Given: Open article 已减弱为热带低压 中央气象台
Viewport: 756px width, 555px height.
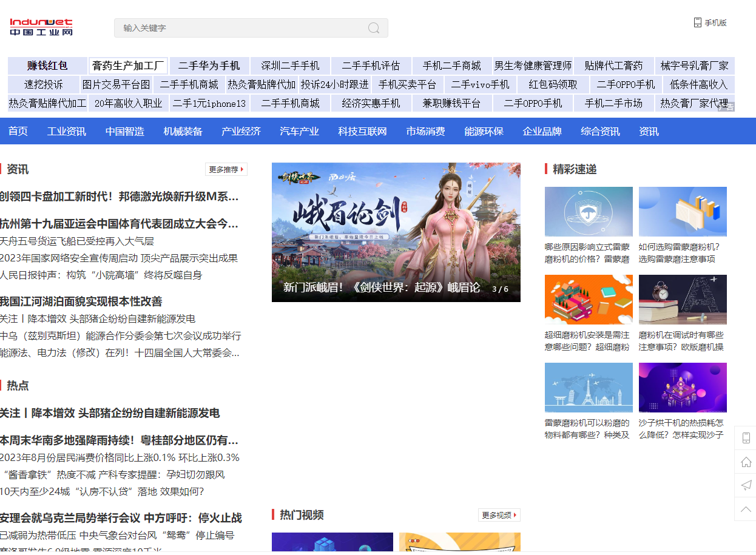Looking at the screenshot, I should [x=117, y=536].
